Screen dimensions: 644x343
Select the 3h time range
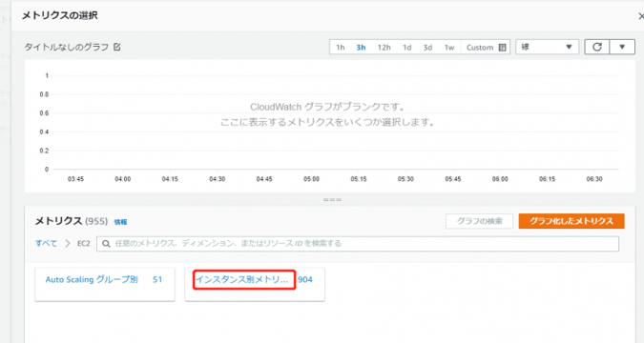click(x=361, y=48)
